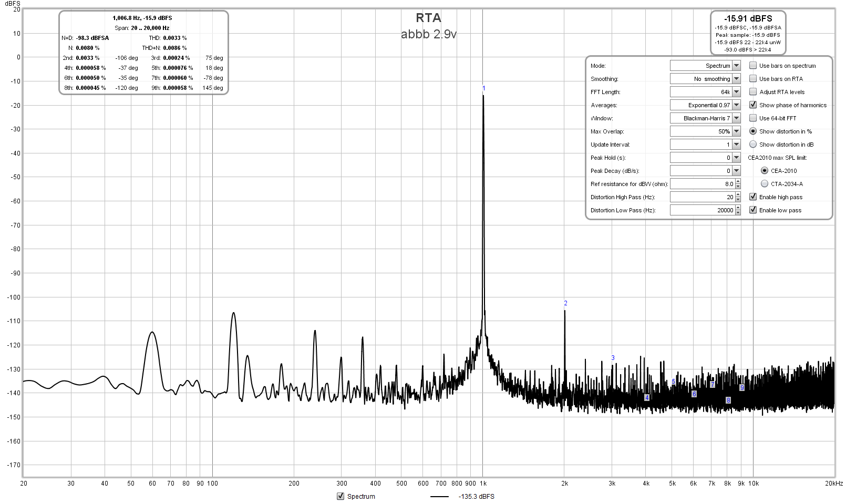Click the -93.0 dBFS > 22k4 text
The image size is (846, 504).
coord(748,50)
